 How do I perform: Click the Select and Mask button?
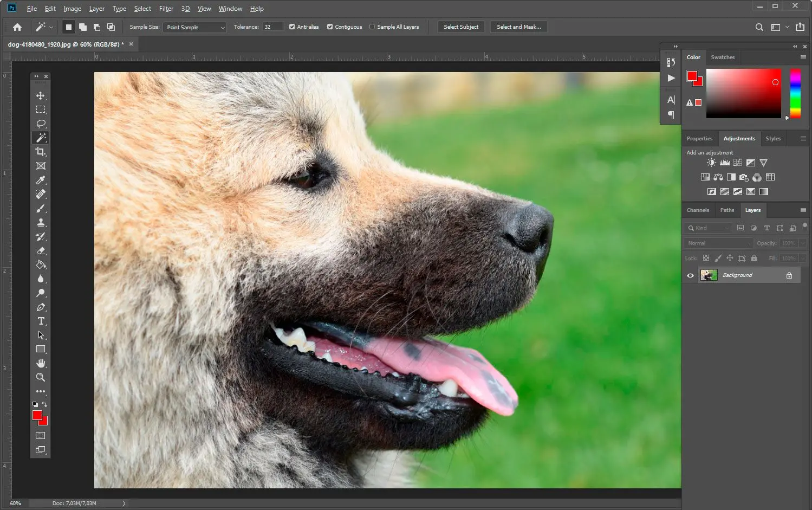519,27
